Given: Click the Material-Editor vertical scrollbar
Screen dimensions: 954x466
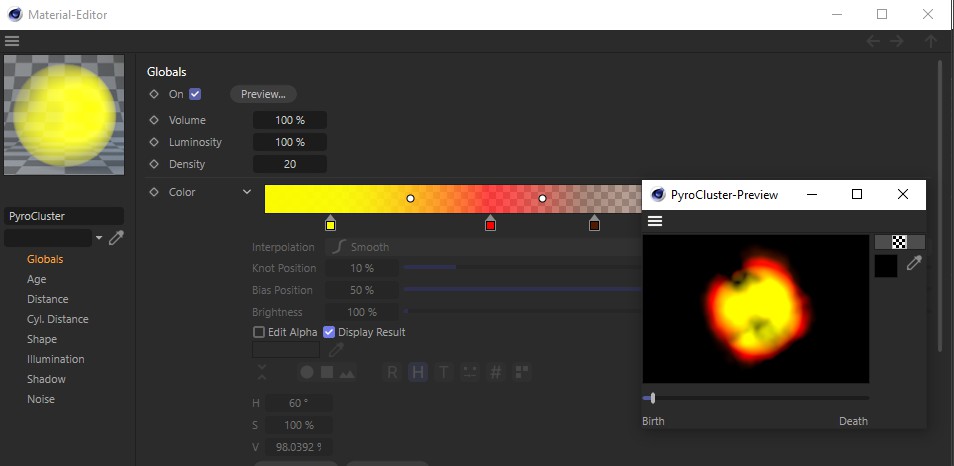Looking at the screenshot, I should click(939, 204).
